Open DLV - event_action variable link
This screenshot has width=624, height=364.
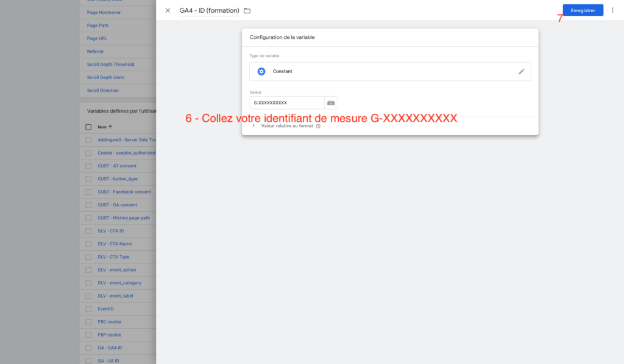pos(117,270)
